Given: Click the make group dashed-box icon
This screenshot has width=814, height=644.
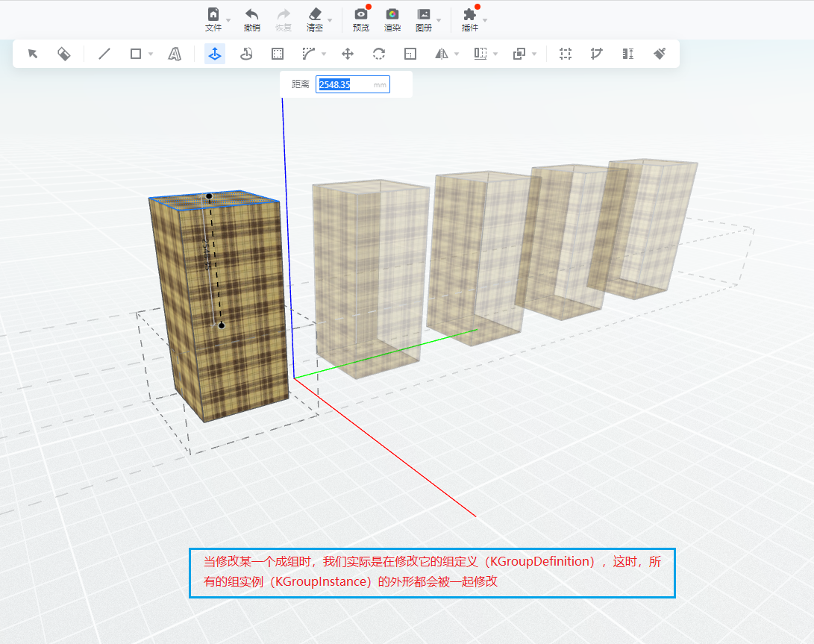Looking at the screenshot, I should 566,54.
